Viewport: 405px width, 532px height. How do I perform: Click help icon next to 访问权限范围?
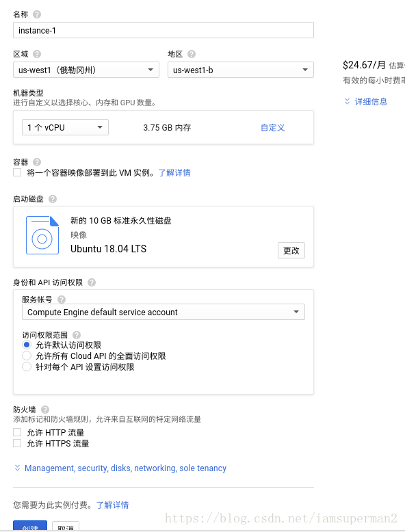(77, 335)
